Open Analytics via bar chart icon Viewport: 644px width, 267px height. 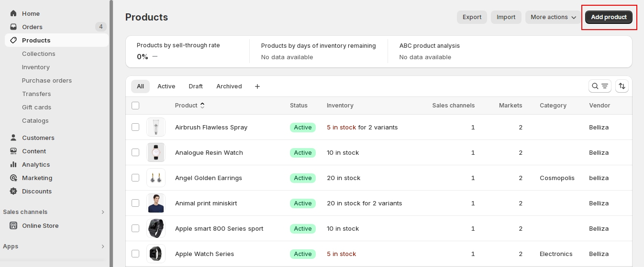[13, 164]
